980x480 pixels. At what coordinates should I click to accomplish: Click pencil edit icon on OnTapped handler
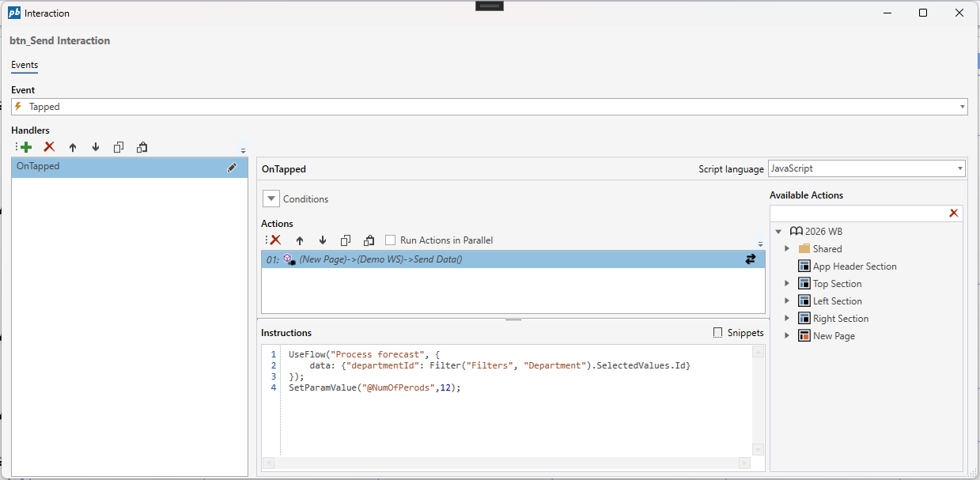(232, 167)
